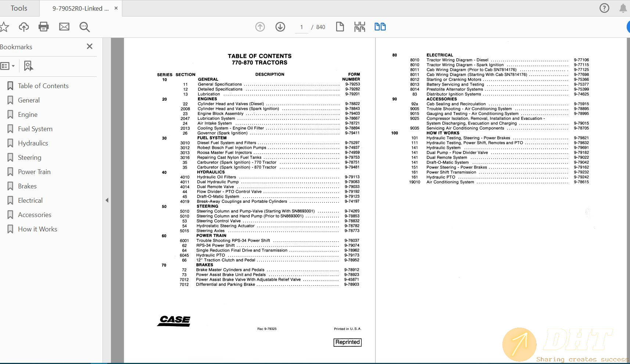This screenshot has height=364, width=630.
Task: Open the notifications bell
Action: tap(622, 8)
